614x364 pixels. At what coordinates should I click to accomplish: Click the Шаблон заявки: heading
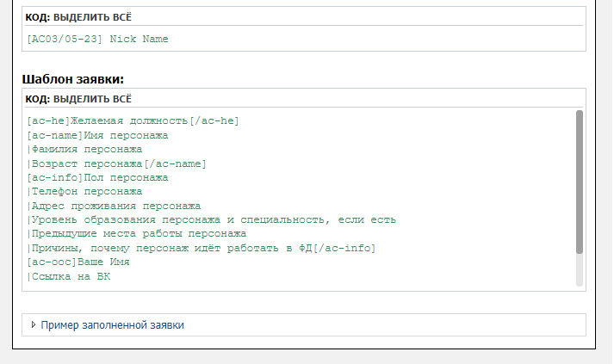(x=73, y=79)
